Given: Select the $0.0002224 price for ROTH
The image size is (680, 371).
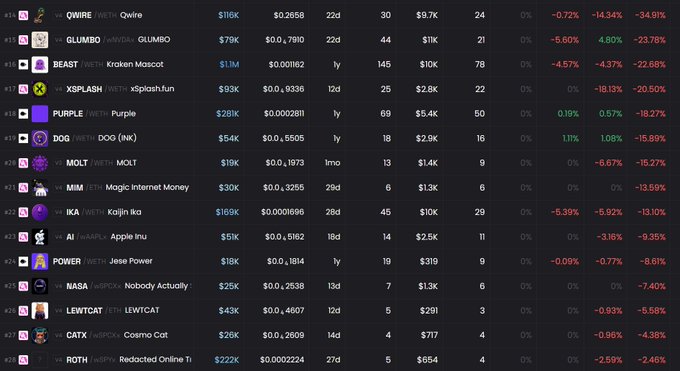Looking at the screenshot, I should [x=282, y=360].
